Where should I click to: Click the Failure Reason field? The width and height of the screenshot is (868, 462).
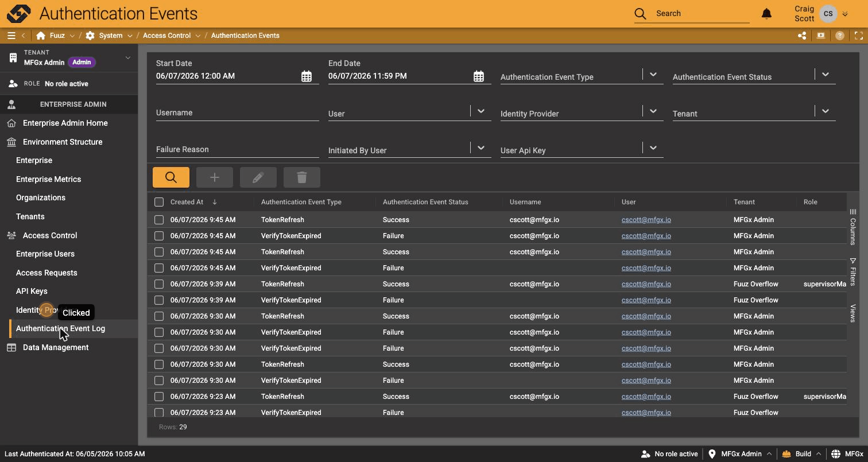(237, 149)
